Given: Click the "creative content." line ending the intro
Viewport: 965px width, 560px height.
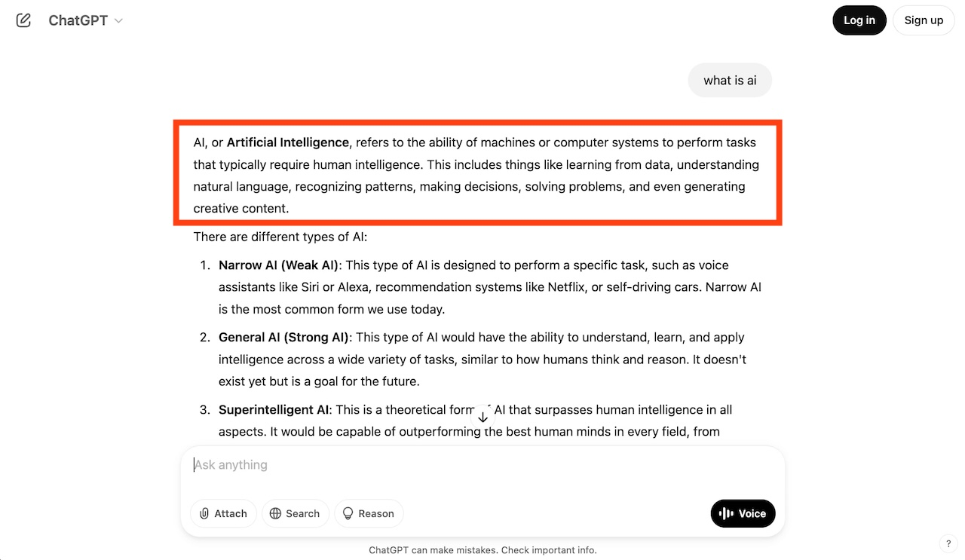Looking at the screenshot, I should tap(241, 209).
